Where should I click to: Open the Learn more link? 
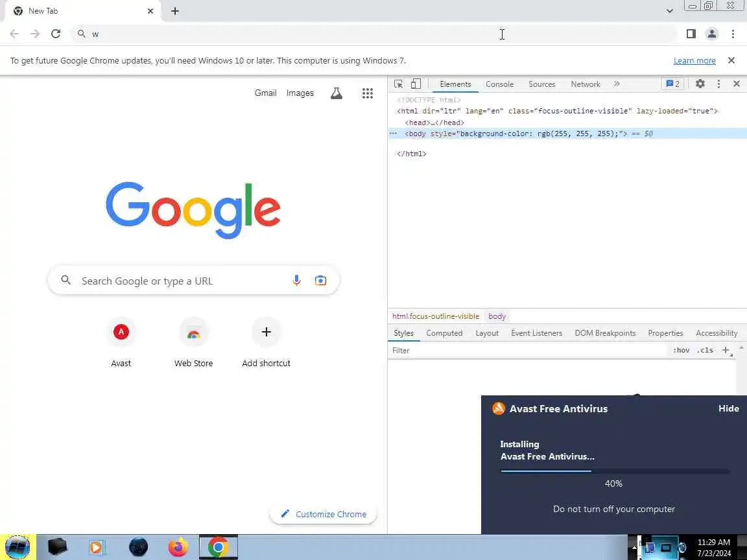click(x=694, y=60)
